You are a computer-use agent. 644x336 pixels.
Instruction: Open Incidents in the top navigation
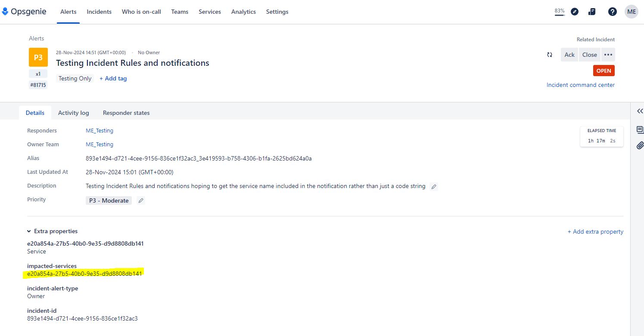click(99, 12)
